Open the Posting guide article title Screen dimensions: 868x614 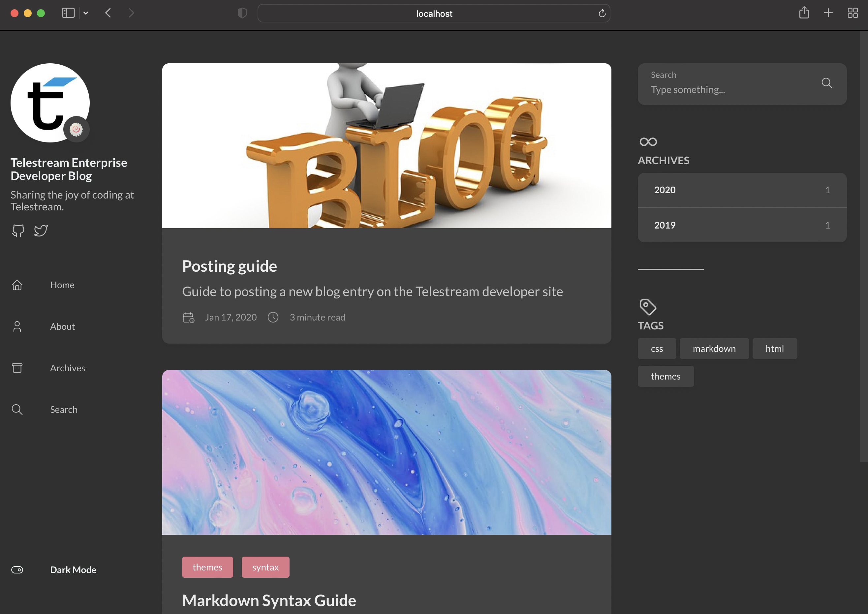pyautogui.click(x=230, y=266)
